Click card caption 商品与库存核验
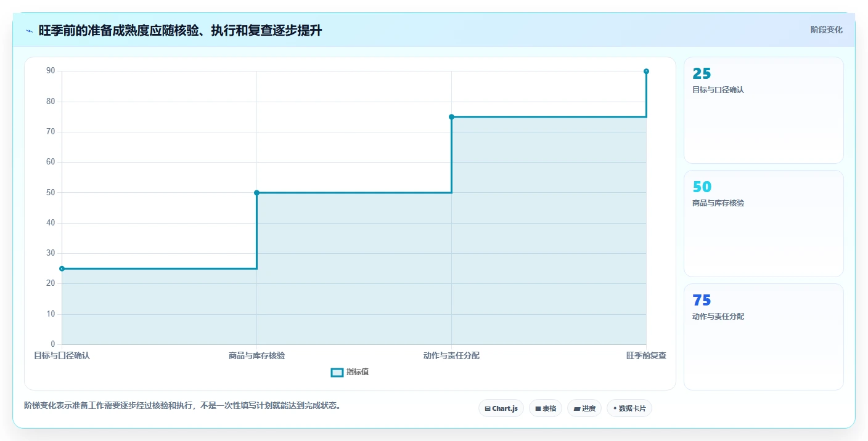This screenshot has width=868, height=441. (718, 203)
